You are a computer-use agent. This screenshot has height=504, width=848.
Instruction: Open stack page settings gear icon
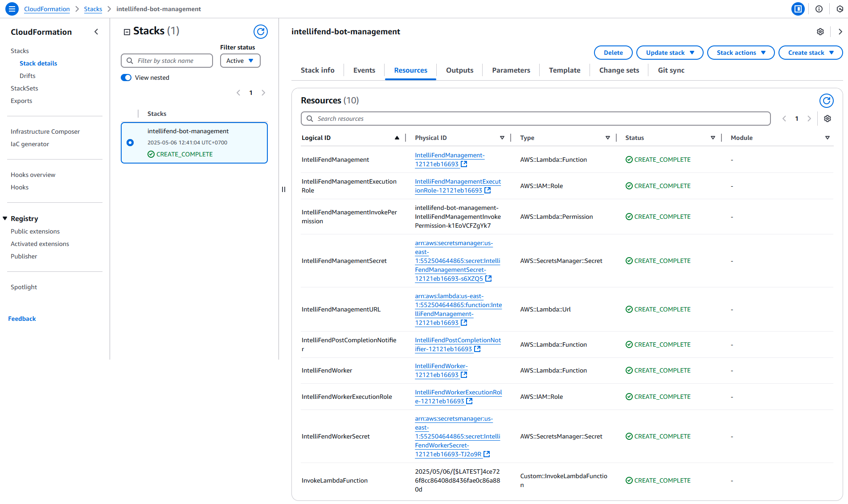pos(820,32)
